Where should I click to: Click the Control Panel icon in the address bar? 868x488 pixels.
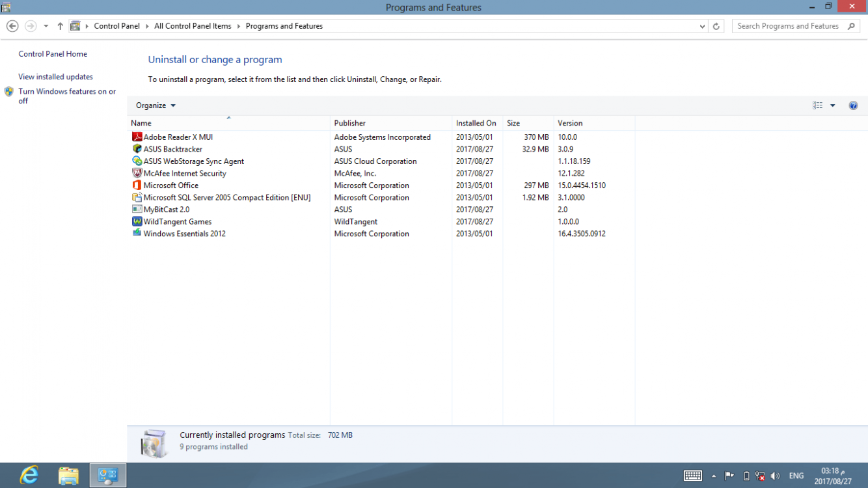coord(75,26)
